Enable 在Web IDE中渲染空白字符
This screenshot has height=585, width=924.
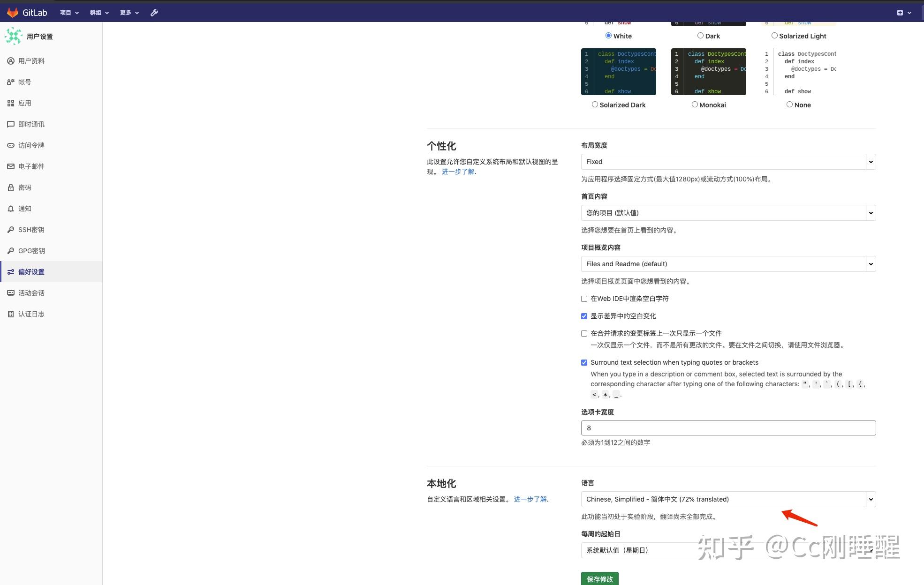584,299
